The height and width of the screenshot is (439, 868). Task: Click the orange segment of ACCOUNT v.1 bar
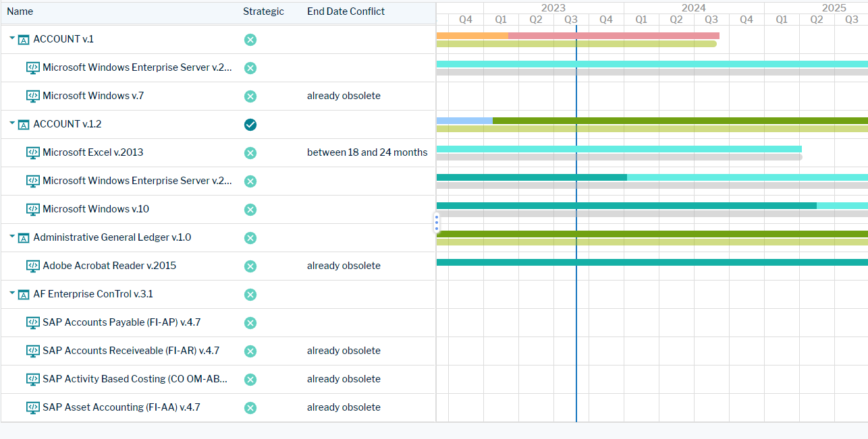point(472,35)
